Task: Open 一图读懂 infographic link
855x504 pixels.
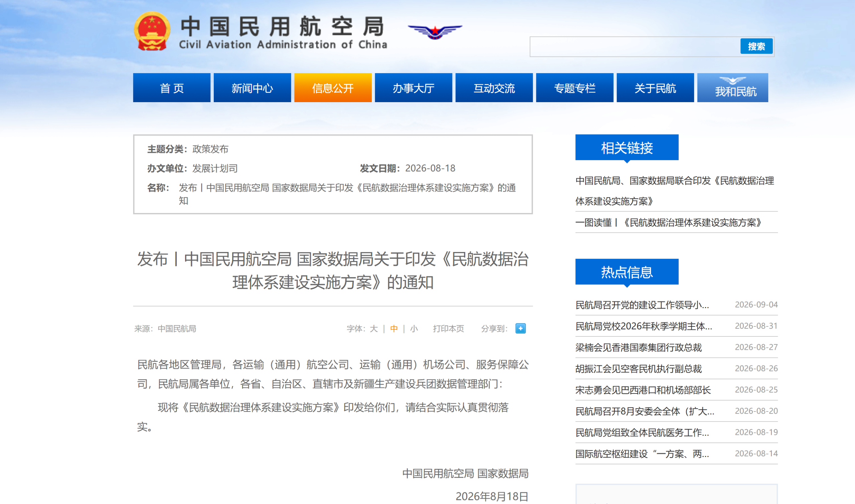Action: tap(669, 223)
